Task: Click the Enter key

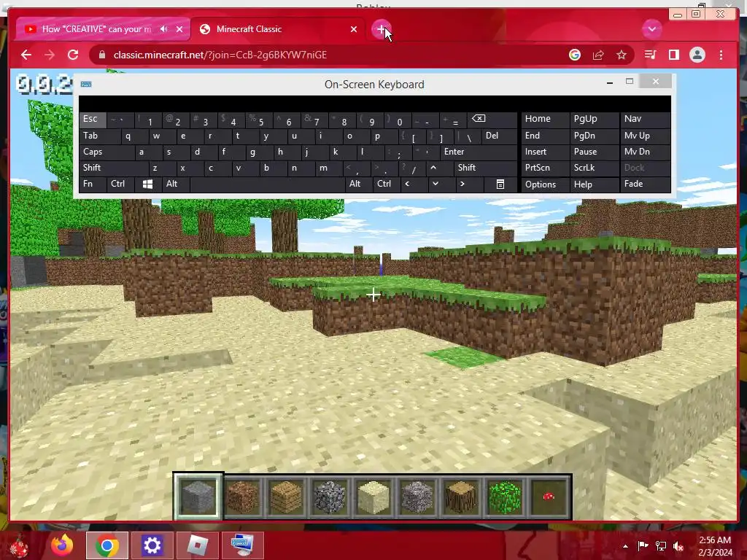Action: [479, 152]
